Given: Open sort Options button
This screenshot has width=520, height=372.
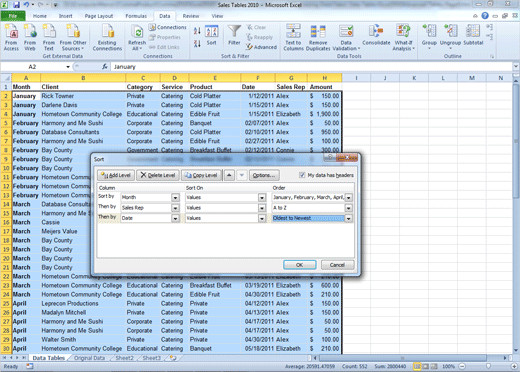Looking at the screenshot, I should tap(264, 175).
